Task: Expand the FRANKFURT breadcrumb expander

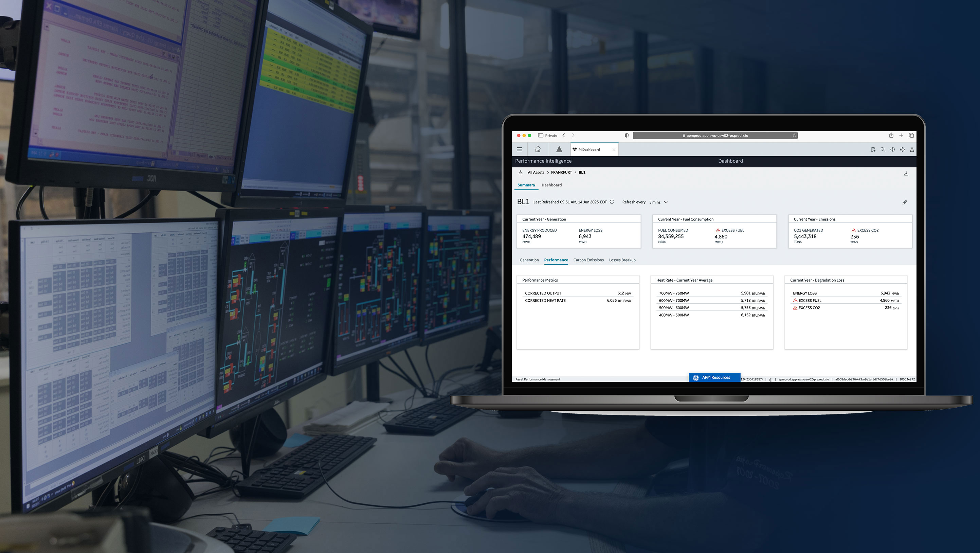Action: (575, 173)
